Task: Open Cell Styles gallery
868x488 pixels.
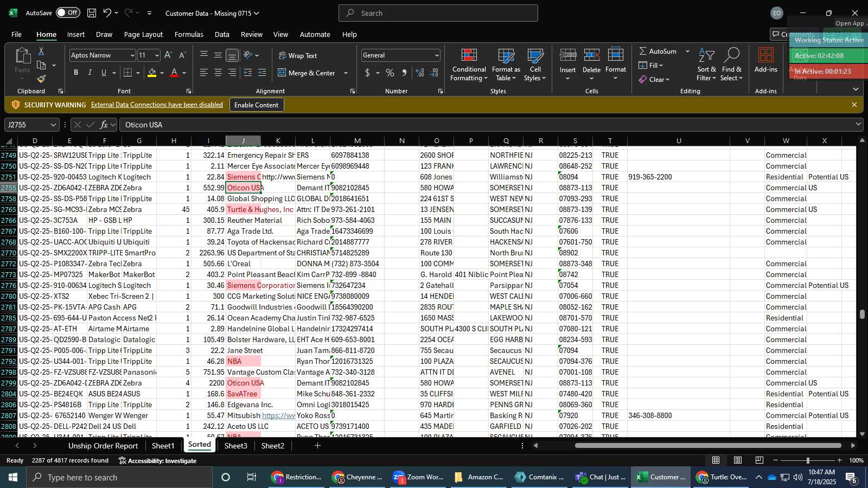Action: tap(535, 65)
